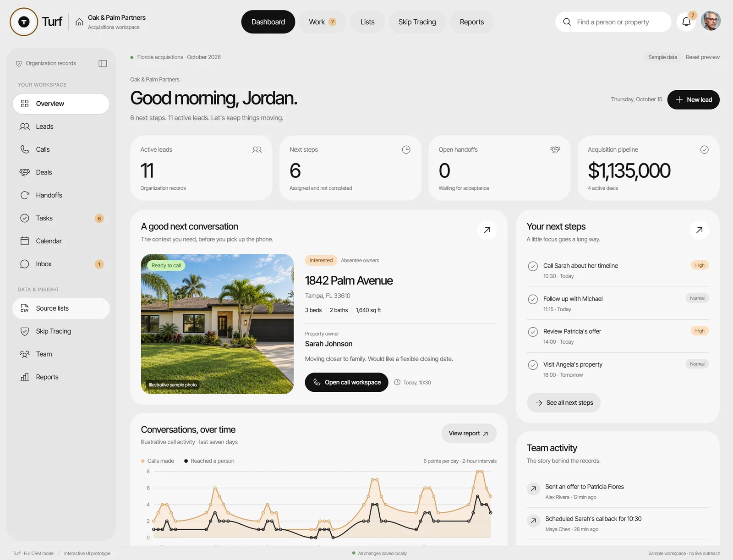
Task: Open Team in the sidebar
Action: (x=61, y=354)
